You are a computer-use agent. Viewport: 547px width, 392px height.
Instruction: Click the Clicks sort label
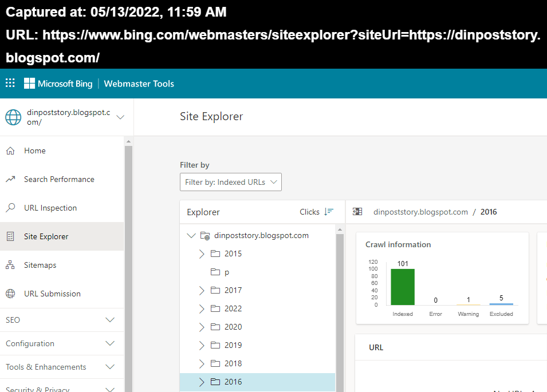309,212
